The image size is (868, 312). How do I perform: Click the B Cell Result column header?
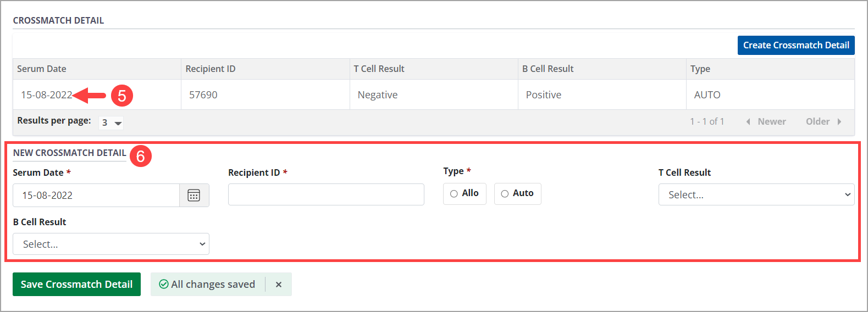click(x=548, y=69)
